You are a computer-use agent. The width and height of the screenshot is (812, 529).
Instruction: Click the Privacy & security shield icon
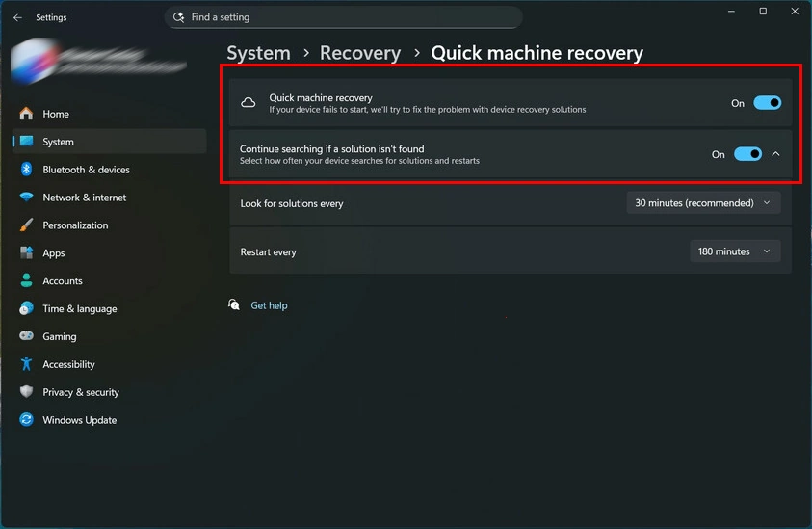tap(26, 392)
